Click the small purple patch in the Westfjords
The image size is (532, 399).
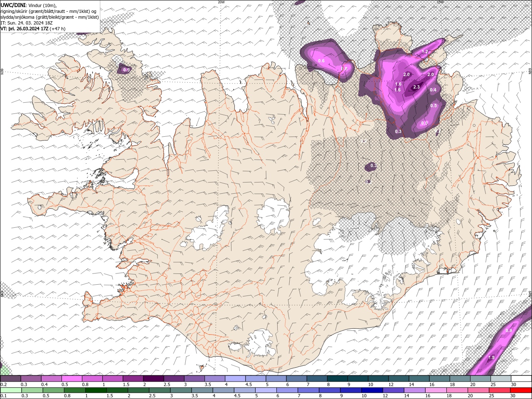[x=124, y=69]
